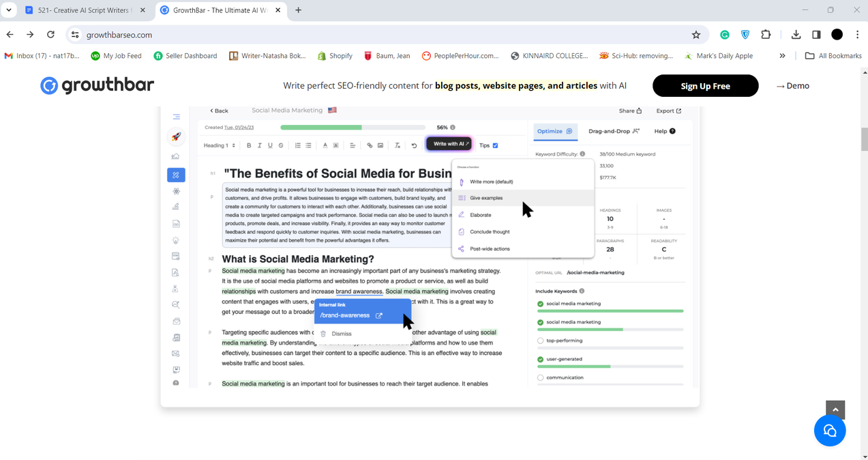Click the hamburger menu icon atop demo sidebar
Screen dimensions: 868x460
click(x=176, y=117)
